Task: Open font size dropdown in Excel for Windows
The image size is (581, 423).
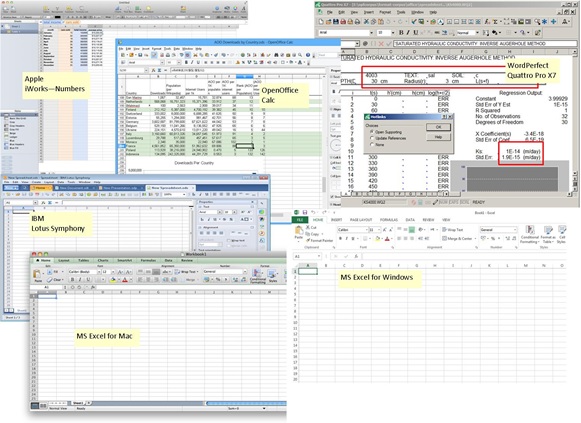Action: click(x=379, y=230)
